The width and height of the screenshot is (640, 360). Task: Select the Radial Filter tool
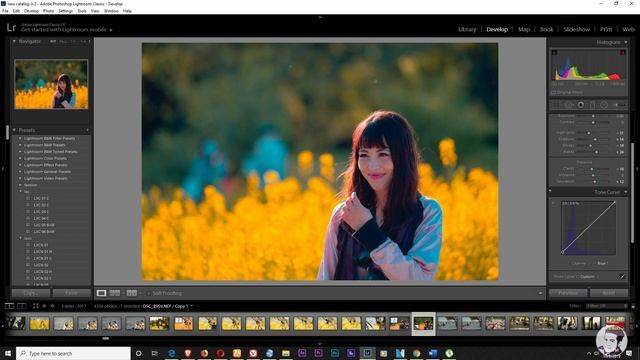(x=604, y=105)
